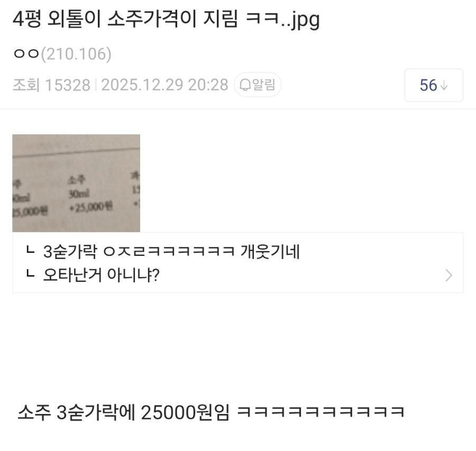Open the comment '3숟가락 ㅇㅈㄹ… 개웃기네'
476x451 pixels.
(171, 251)
